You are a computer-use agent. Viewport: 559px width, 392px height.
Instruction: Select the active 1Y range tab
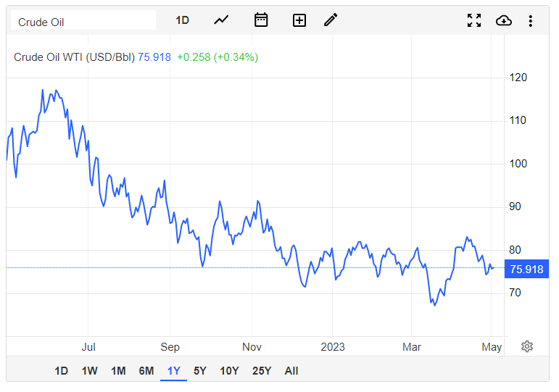click(173, 371)
